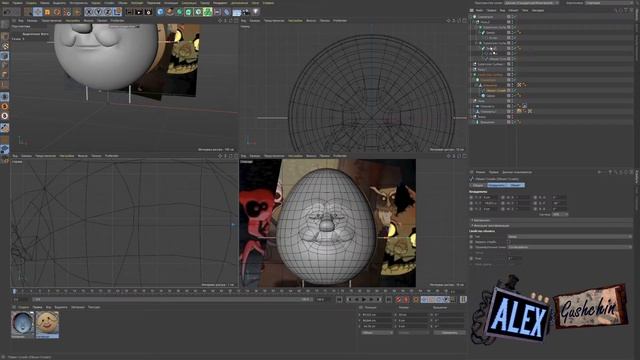Image resolution: width=640 pixels, height=360 pixels.
Task: Select the blue-grey material thumbnail
Action: [22, 324]
